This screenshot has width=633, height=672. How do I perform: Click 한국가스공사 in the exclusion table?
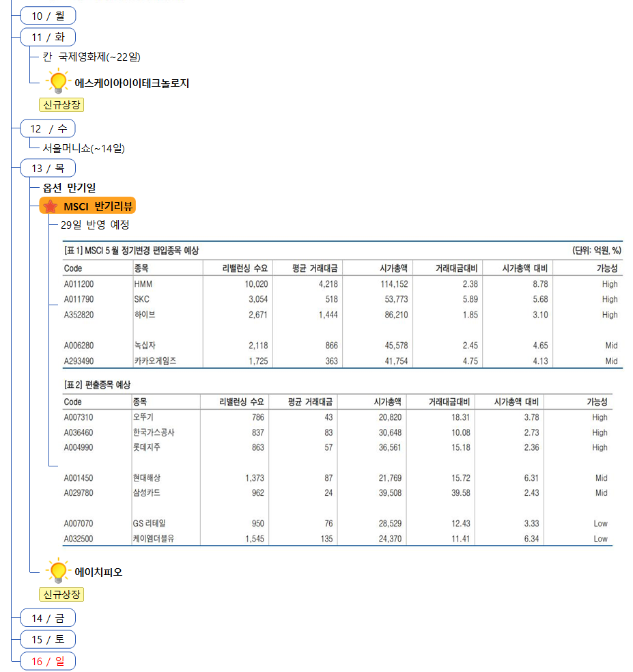pos(154,432)
